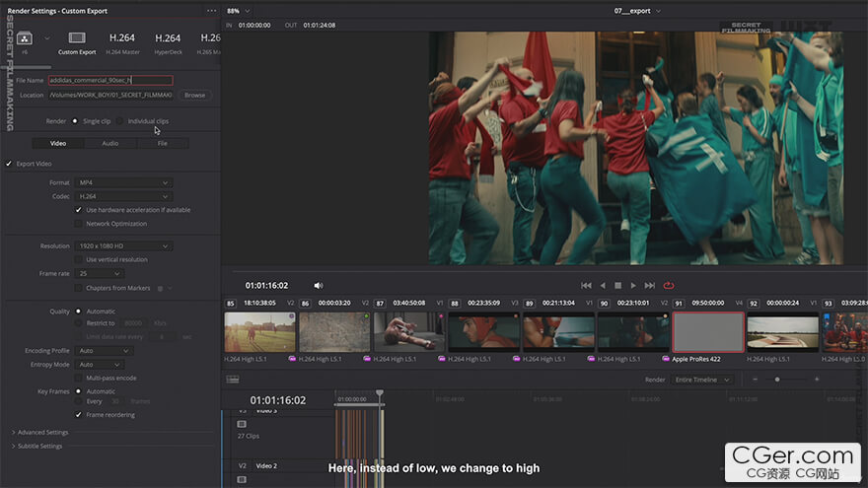Select the Custom Export preset icon
Viewport: 868px width, 488px height.
(76, 38)
